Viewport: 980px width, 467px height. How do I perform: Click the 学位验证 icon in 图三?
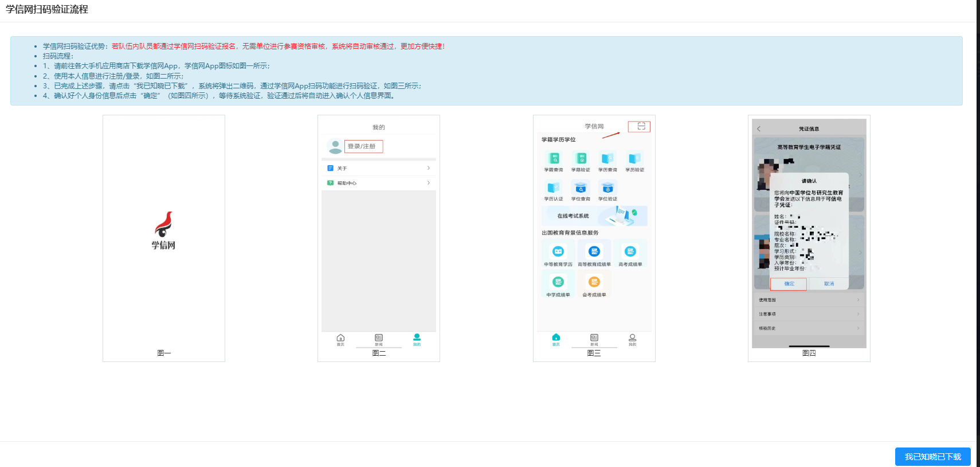pyautogui.click(x=607, y=188)
